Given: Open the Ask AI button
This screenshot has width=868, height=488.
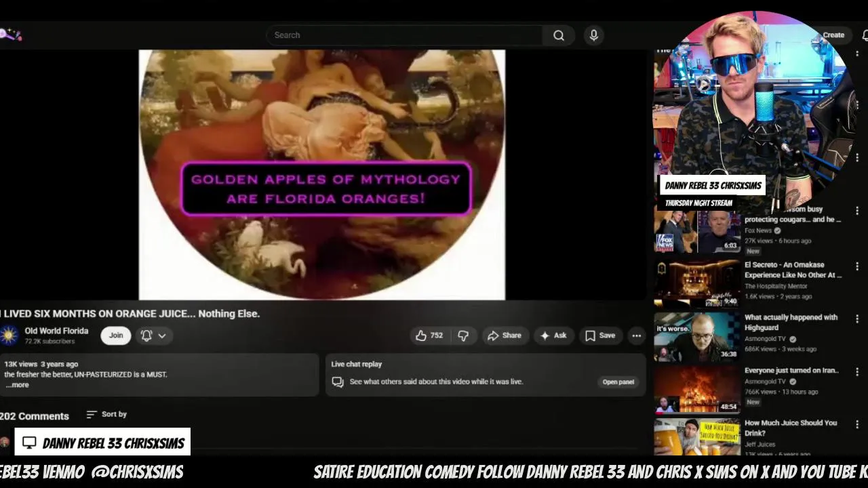Looking at the screenshot, I should click(553, 335).
